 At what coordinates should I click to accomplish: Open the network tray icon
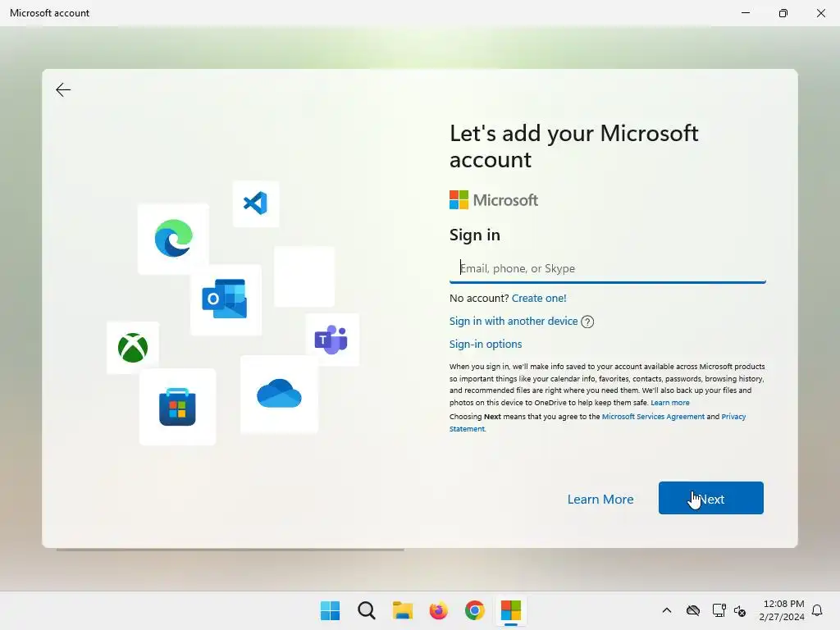coord(719,610)
